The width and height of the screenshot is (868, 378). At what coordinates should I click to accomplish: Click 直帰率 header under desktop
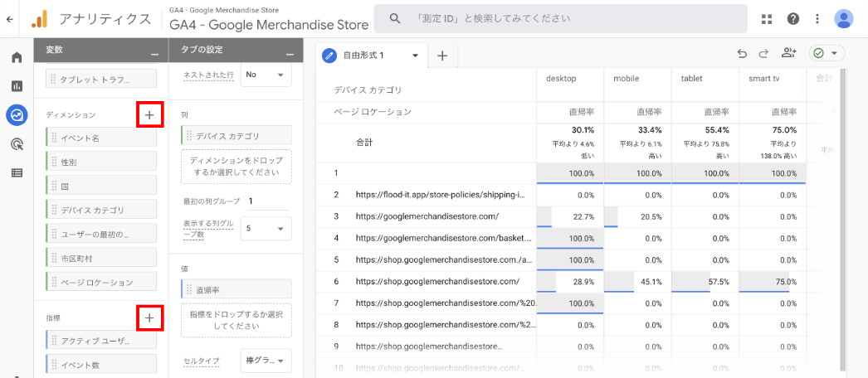coord(582,112)
